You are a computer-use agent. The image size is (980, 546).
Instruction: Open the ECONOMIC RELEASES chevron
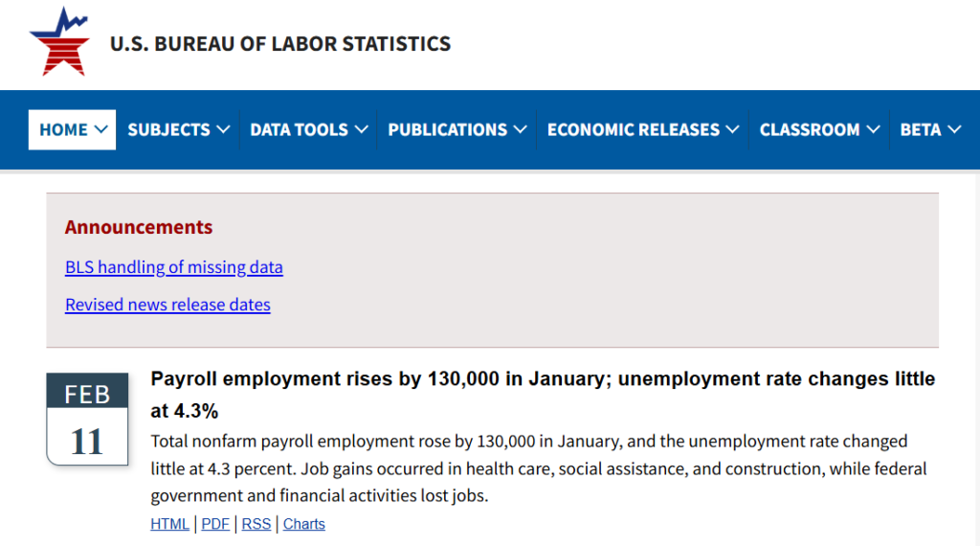[x=732, y=129]
